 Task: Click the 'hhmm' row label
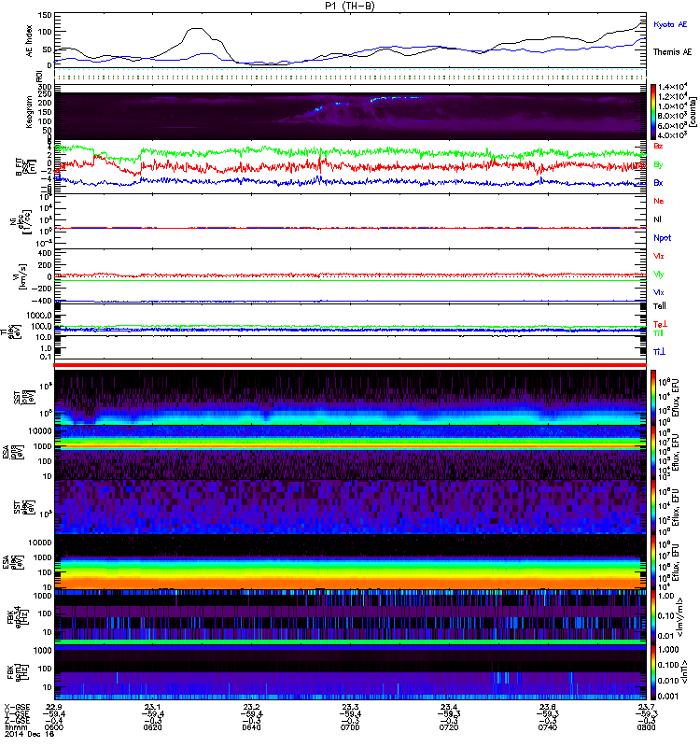point(14,727)
